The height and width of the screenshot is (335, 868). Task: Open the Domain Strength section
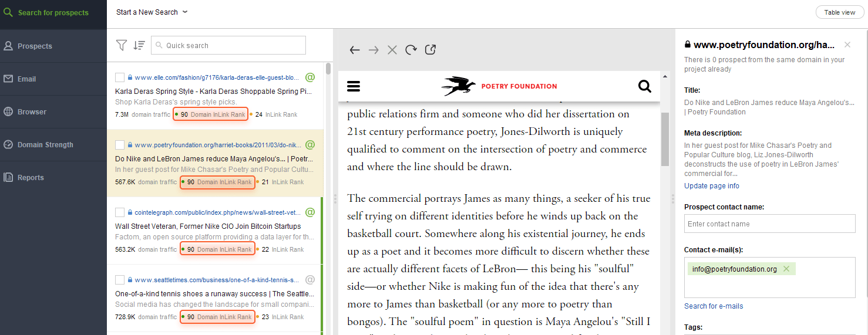pyautogui.click(x=53, y=144)
